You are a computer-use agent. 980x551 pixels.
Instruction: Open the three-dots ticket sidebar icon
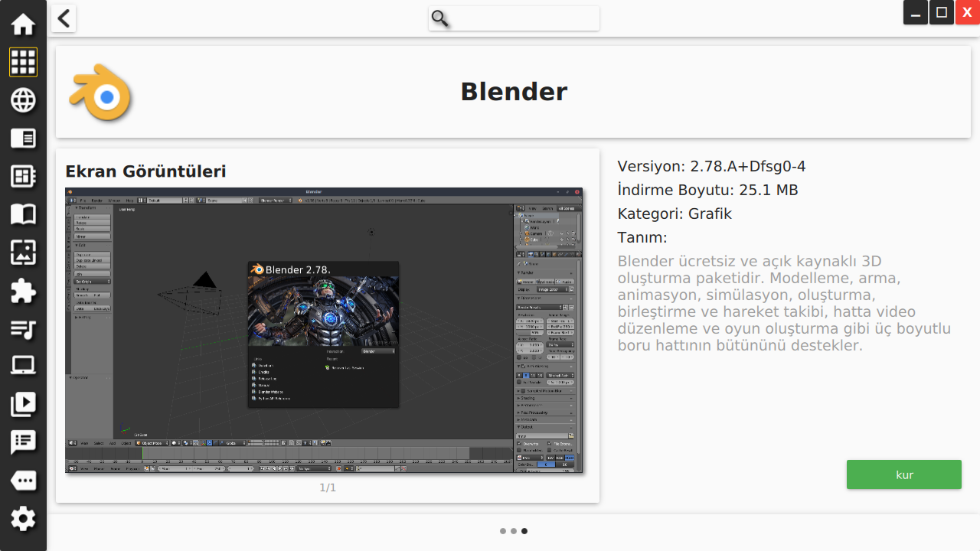point(23,481)
